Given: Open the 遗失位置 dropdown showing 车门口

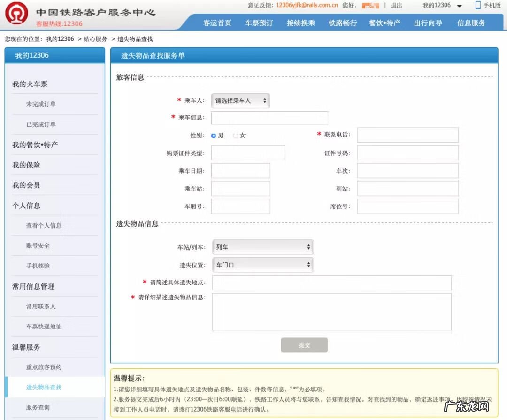Looking at the screenshot, I should (263, 264).
